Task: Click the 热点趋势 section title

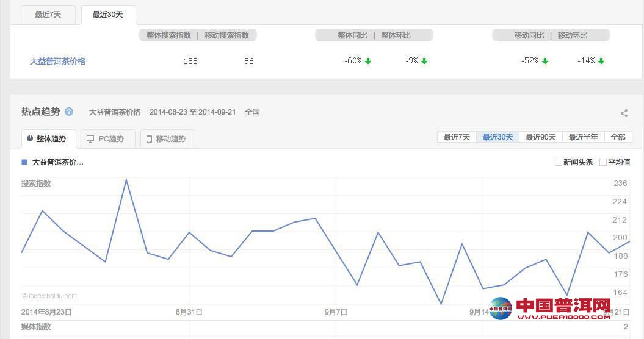Action: pyautogui.click(x=41, y=112)
